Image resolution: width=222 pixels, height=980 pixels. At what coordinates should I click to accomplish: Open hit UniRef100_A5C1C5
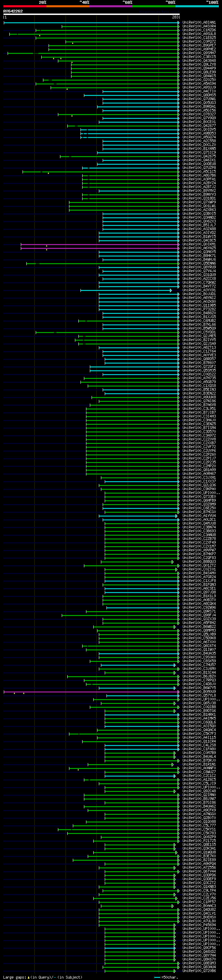199,172
